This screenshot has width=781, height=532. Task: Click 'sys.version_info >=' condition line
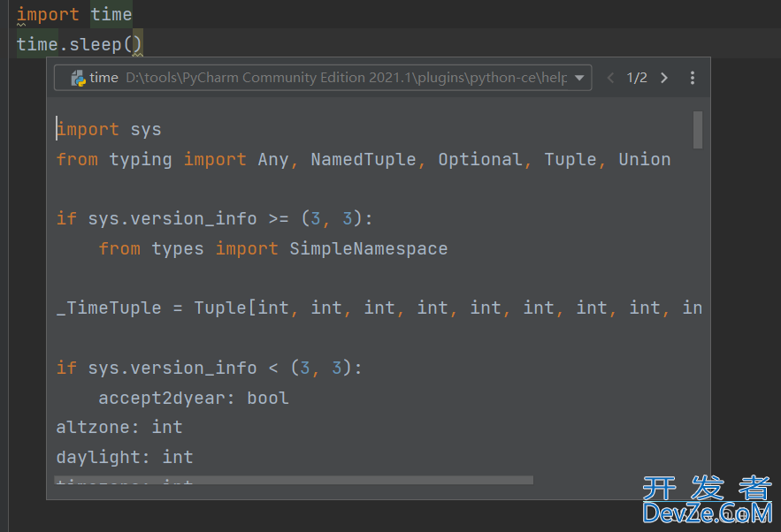pos(214,219)
